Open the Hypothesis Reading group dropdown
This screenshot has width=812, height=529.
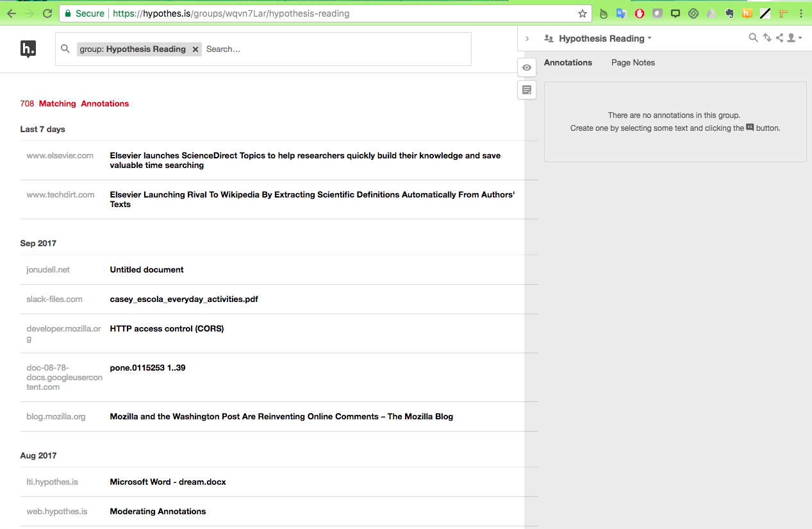tap(605, 38)
